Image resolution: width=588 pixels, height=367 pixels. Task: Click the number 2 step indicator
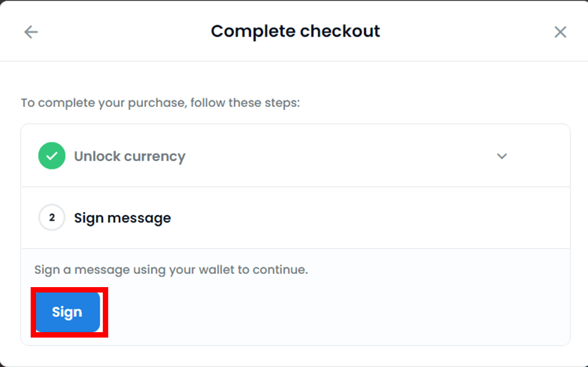(x=52, y=217)
